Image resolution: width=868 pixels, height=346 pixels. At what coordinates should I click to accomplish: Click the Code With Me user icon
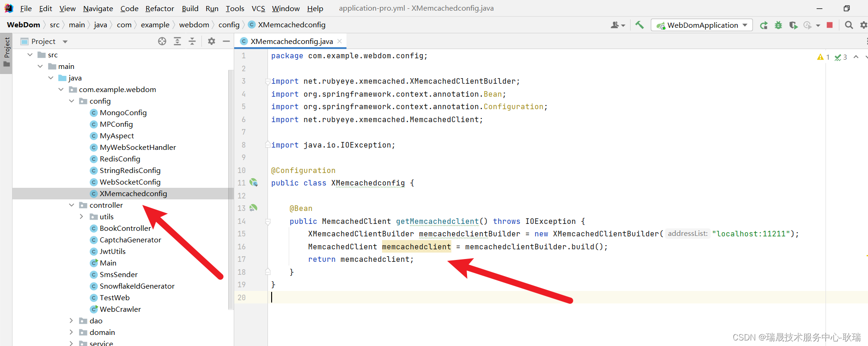click(x=615, y=25)
